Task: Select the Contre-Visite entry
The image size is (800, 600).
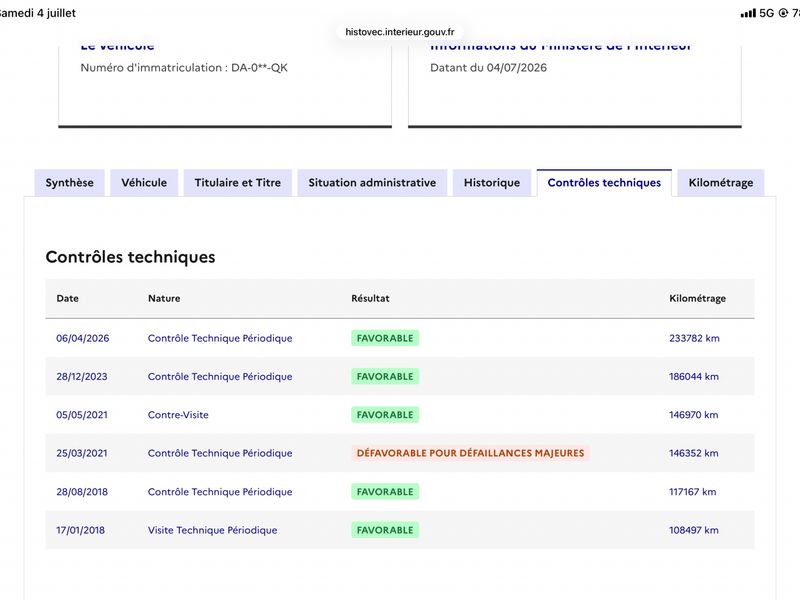Action: point(178,415)
